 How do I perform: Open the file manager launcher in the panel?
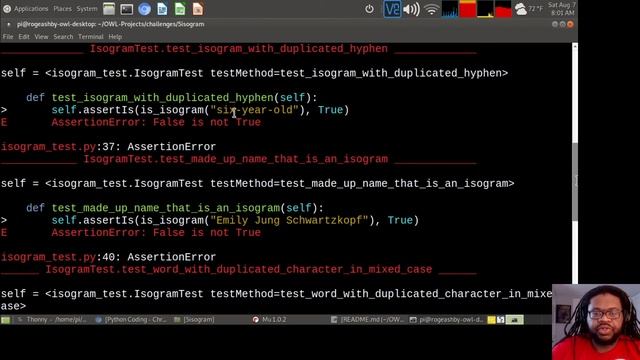(x=109, y=9)
